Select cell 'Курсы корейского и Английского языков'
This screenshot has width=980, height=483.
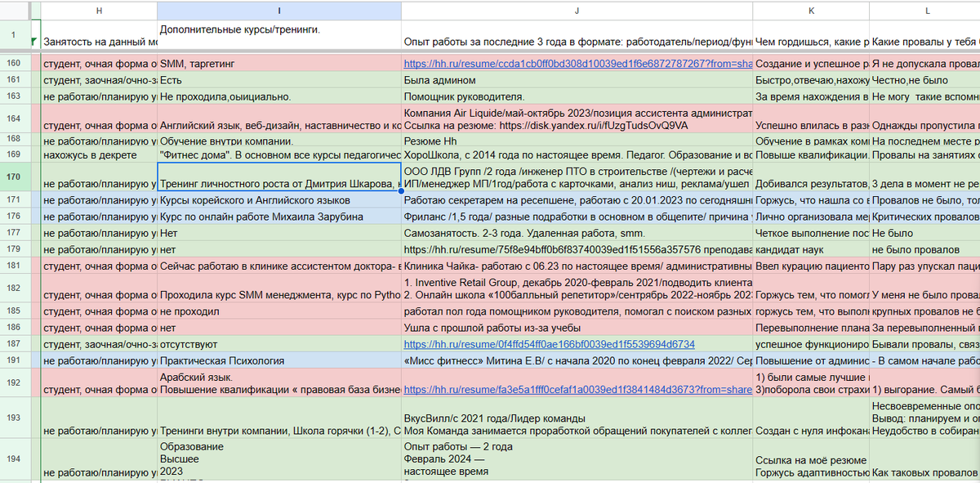click(278, 200)
